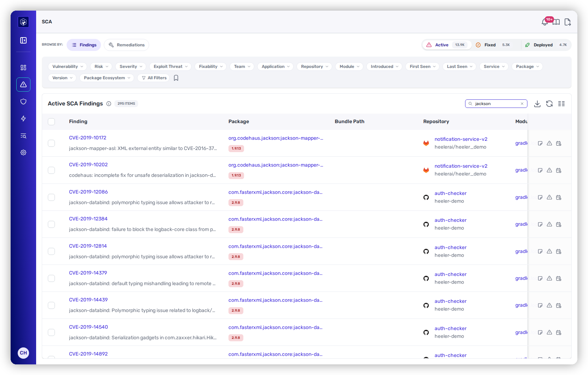Viewport: 588px width, 375px height.
Task: Open the search list icon in sidebar
Action: (x=23, y=136)
